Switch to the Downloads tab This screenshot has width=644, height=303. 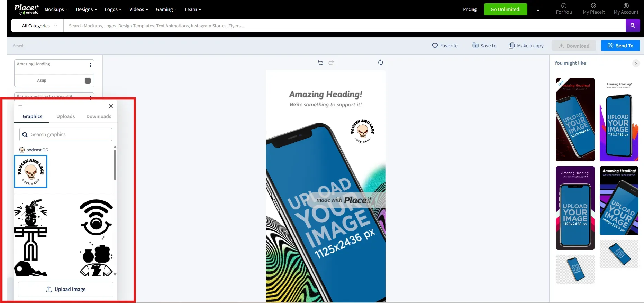point(99,116)
